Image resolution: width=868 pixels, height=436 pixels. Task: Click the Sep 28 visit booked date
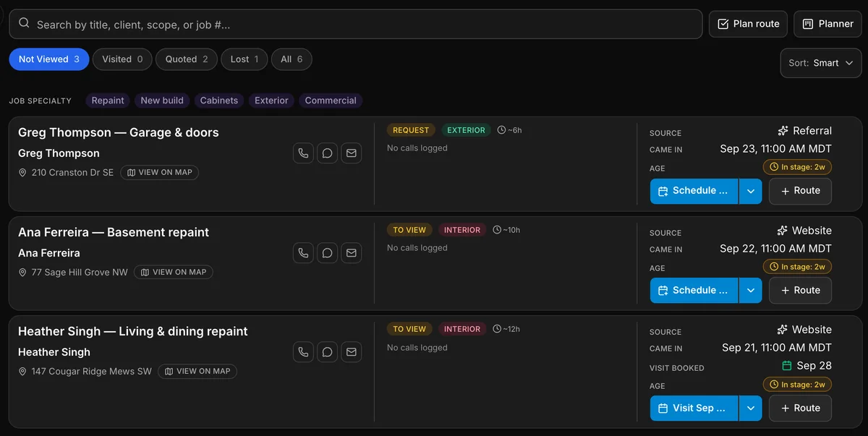click(807, 366)
